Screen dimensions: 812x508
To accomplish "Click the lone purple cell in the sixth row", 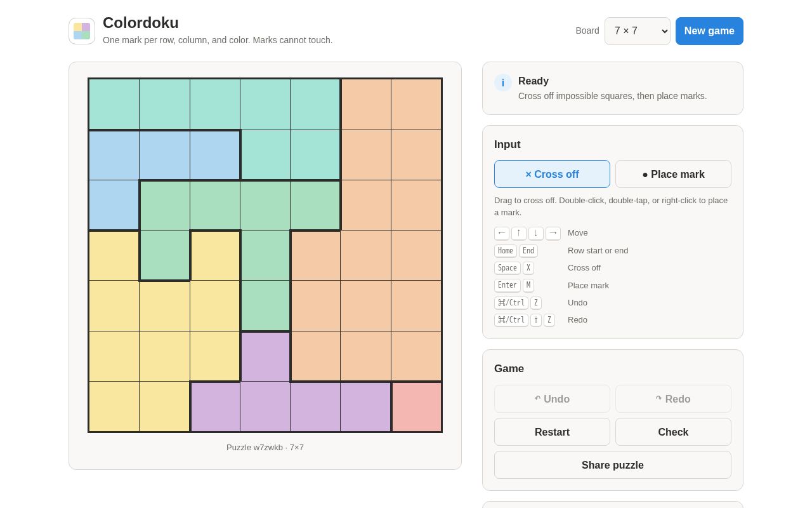I will [x=265, y=356].
